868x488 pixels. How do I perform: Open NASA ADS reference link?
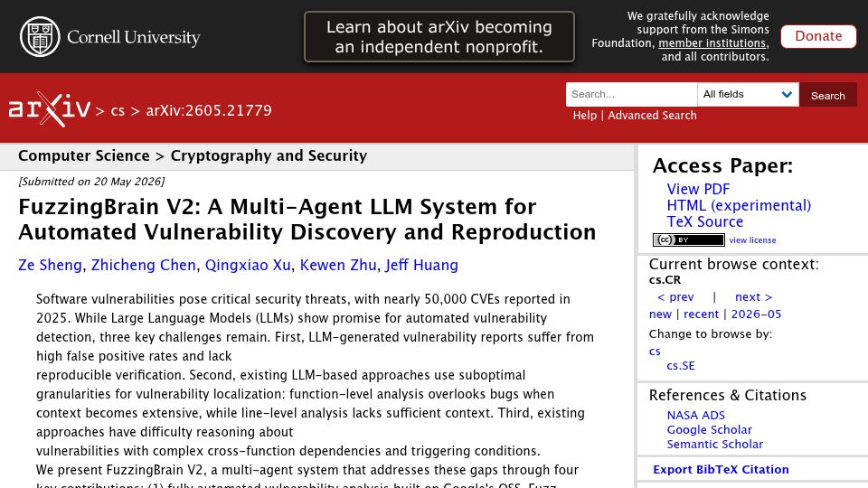696,415
